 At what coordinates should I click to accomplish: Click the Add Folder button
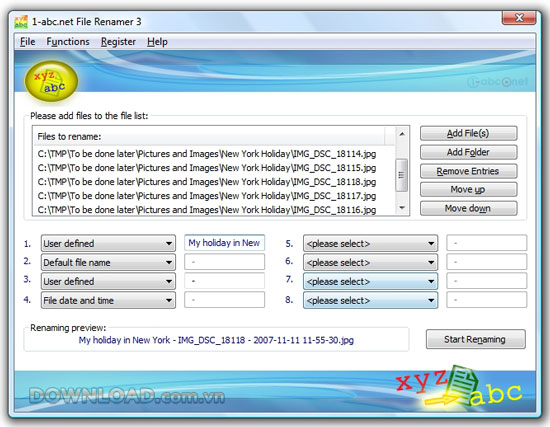(x=468, y=152)
